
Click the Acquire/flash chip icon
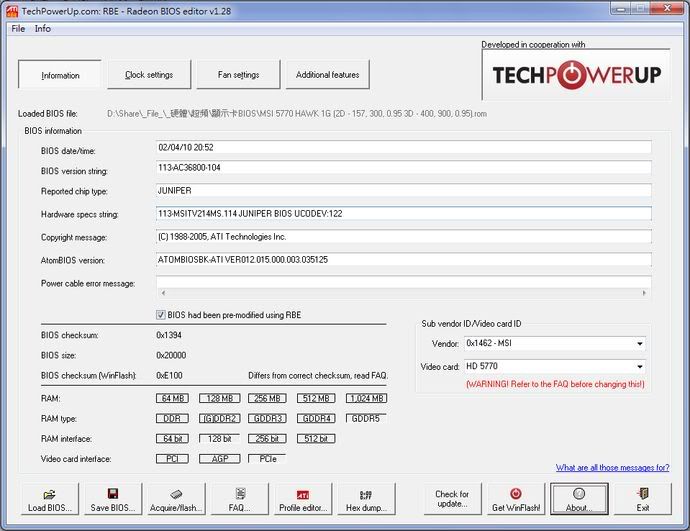point(176,494)
